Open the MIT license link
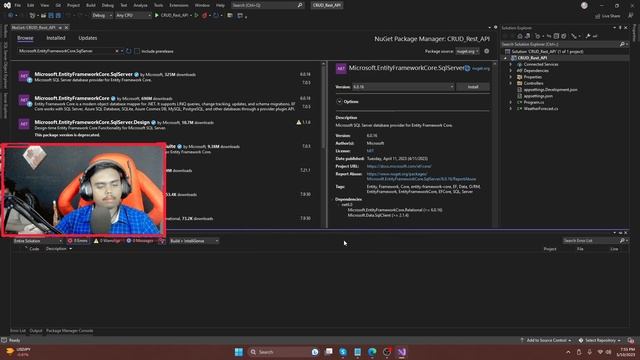The image size is (640, 360). pyautogui.click(x=370, y=151)
